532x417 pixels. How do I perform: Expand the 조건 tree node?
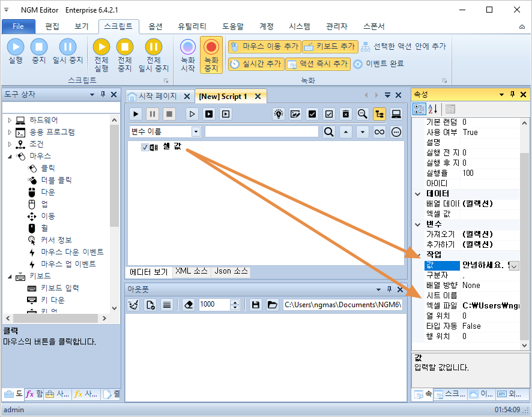[x=10, y=144]
